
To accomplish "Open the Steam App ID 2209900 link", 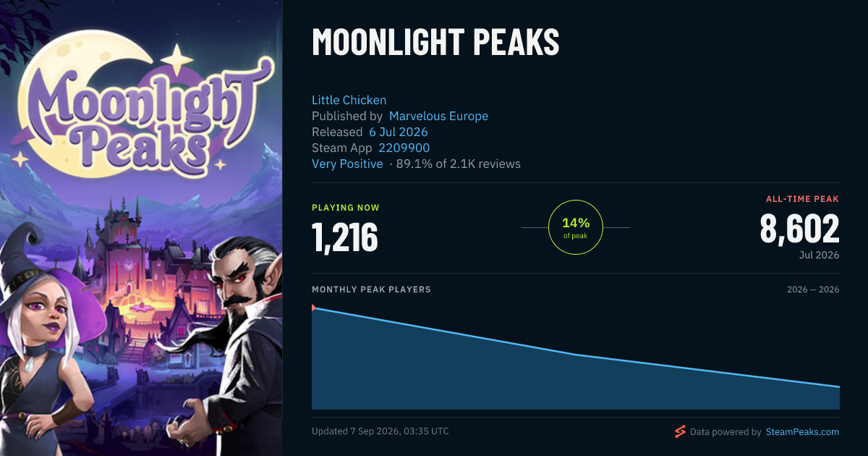I will [x=404, y=148].
